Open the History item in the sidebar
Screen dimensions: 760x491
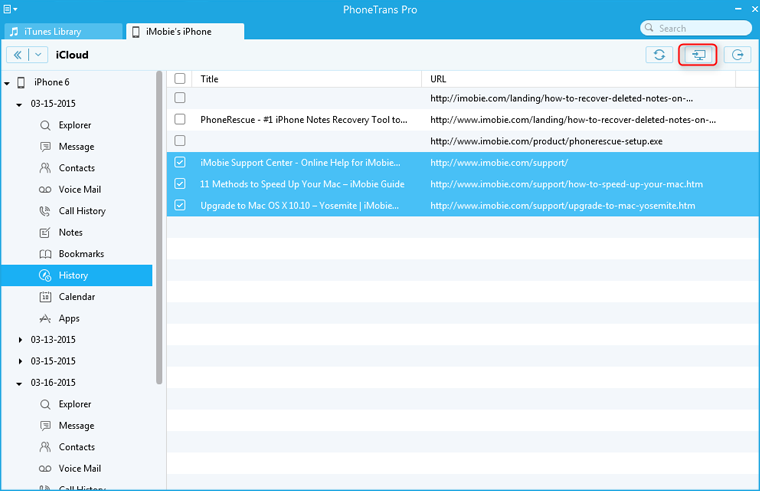point(73,275)
